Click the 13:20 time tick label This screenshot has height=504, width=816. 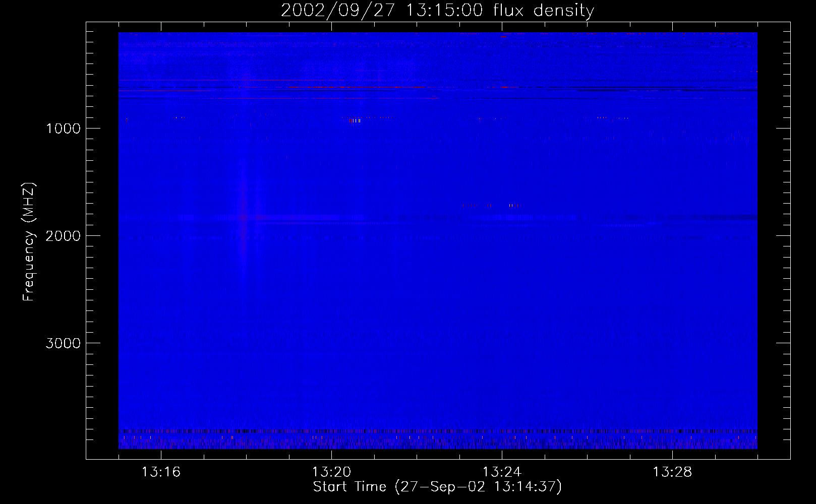(x=331, y=472)
